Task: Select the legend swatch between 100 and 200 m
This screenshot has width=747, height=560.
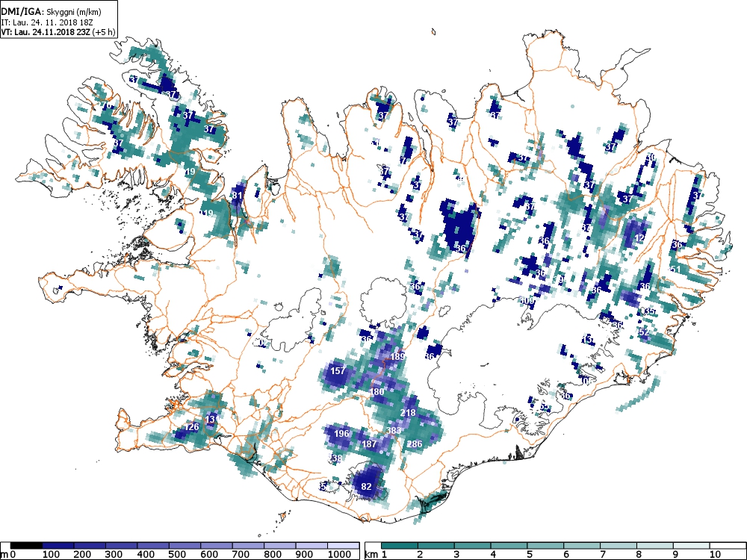Action: coord(58,546)
